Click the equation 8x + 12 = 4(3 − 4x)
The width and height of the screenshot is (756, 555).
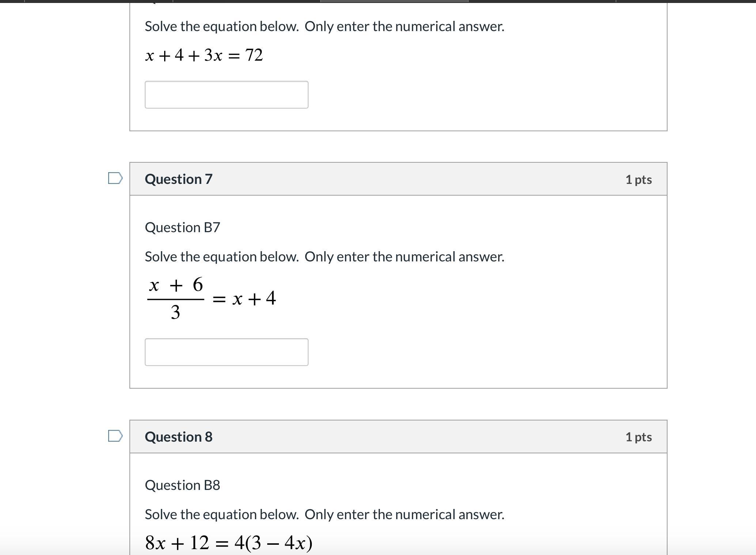228,543
